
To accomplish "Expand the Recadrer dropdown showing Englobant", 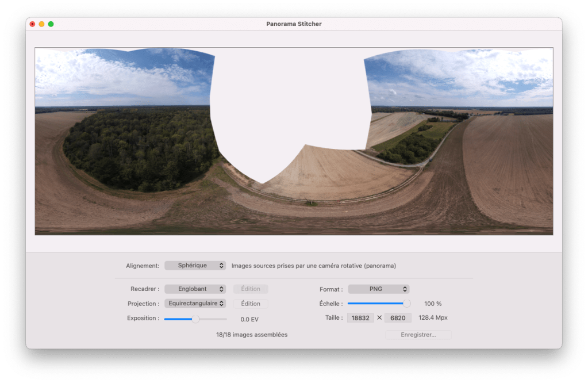I will click(195, 289).
